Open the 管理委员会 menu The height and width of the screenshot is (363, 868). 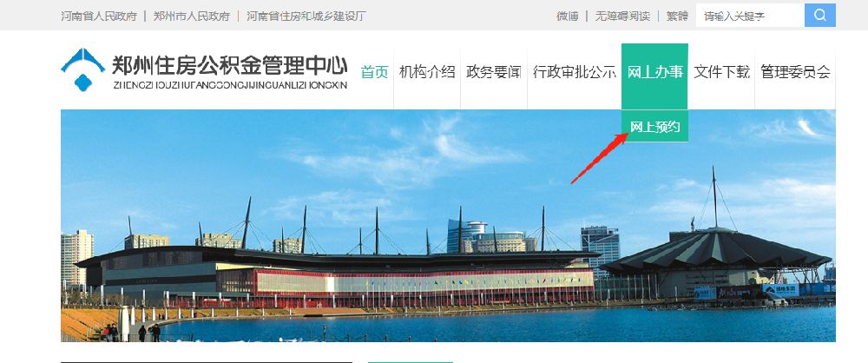click(x=795, y=72)
